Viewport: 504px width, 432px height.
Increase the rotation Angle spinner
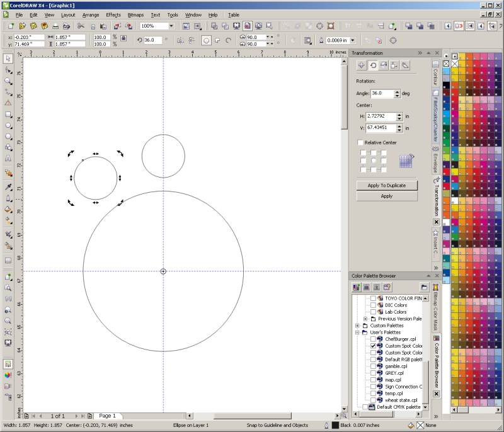398,91
